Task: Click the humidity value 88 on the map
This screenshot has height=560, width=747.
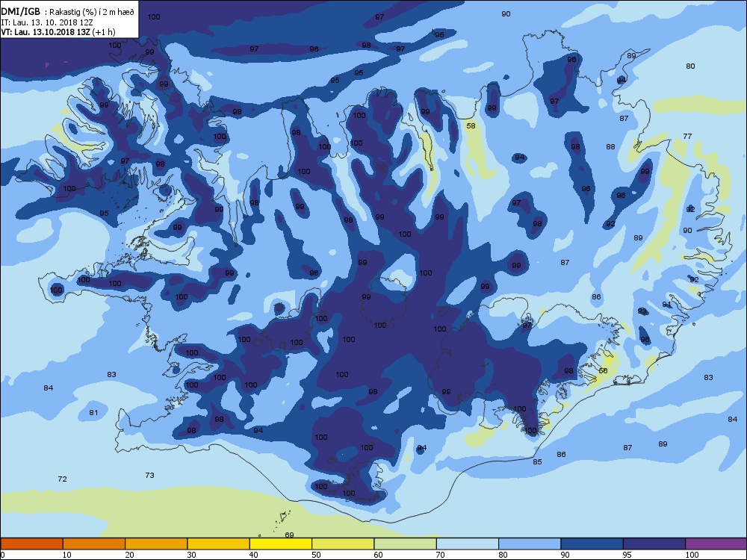Action: [x=610, y=146]
